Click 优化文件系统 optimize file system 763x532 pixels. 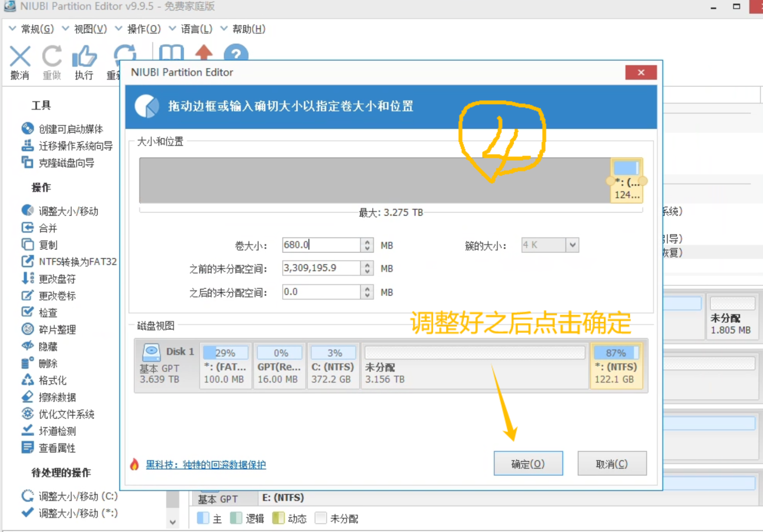coord(58,414)
